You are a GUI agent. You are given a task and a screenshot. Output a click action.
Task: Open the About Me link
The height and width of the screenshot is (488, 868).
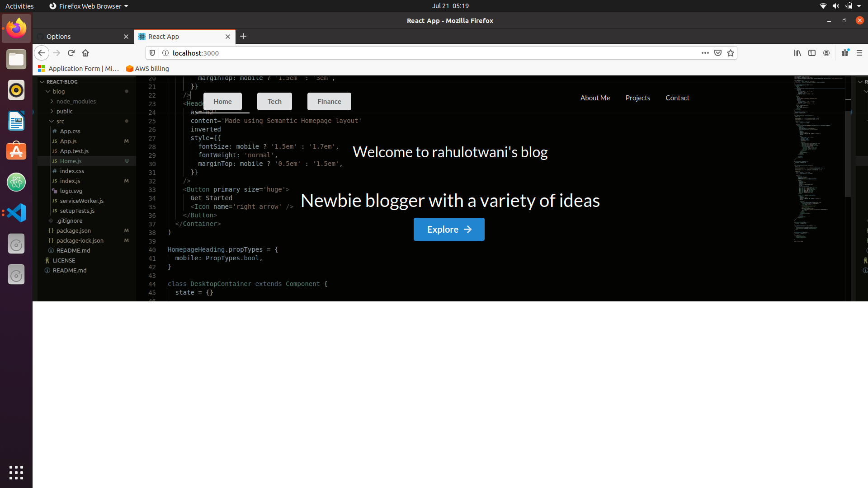595,98
